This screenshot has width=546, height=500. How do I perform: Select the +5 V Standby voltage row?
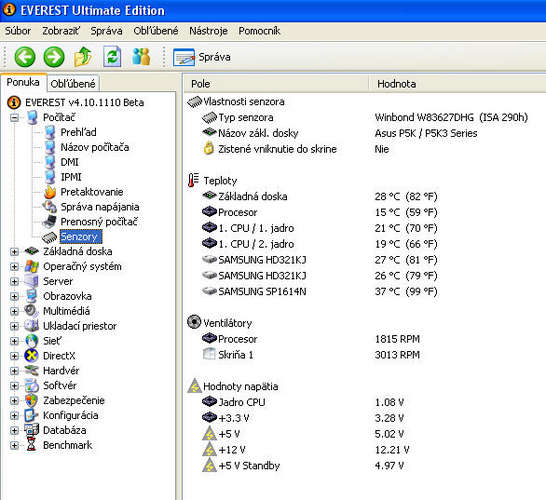303,466
